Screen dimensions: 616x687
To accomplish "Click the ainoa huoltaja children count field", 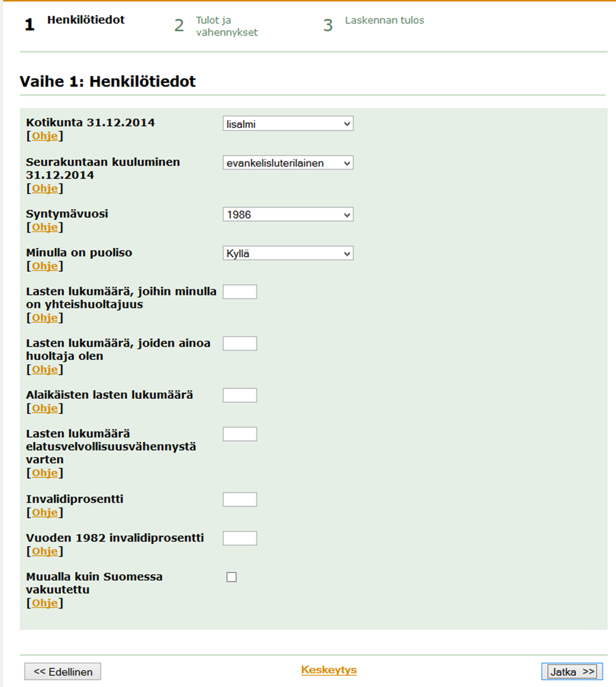I will click(240, 344).
